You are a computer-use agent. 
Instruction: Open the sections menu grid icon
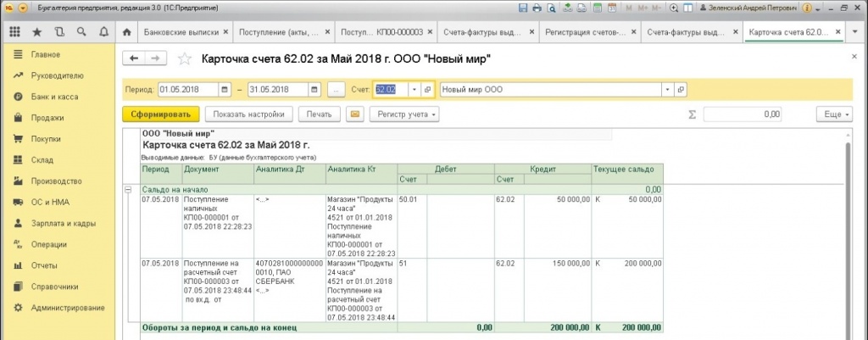14,32
